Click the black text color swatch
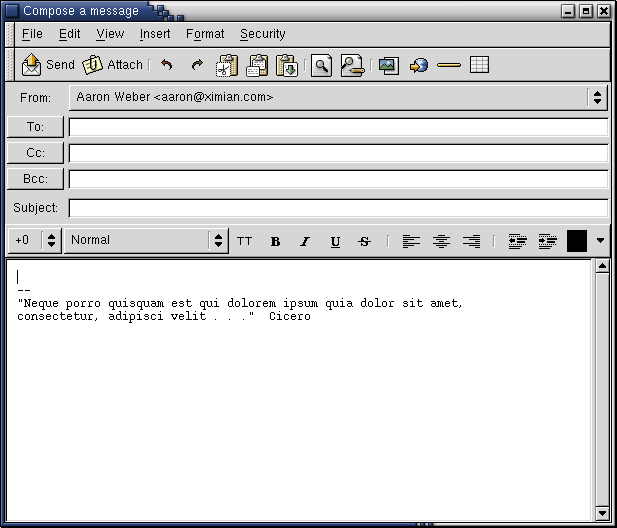 point(577,240)
